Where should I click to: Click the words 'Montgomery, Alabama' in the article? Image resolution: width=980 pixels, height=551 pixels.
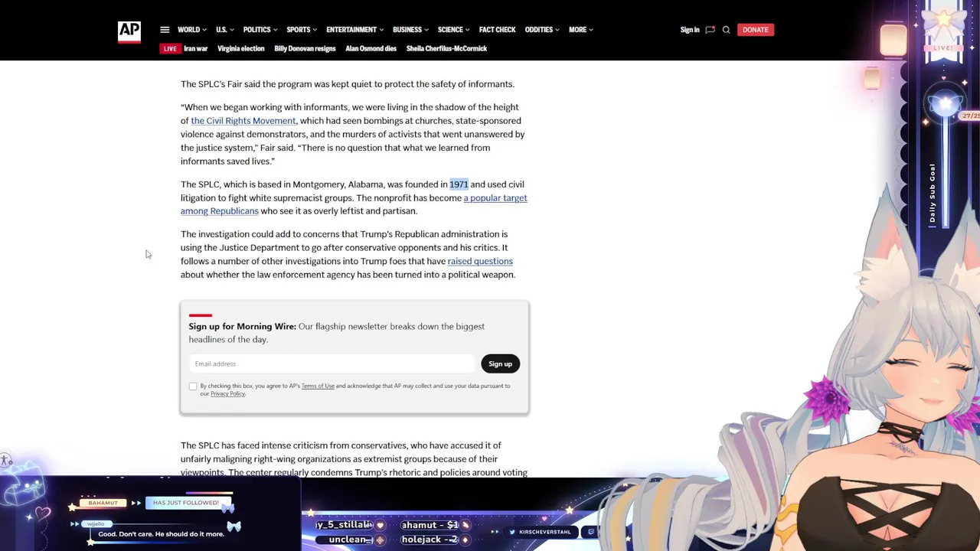click(338, 184)
